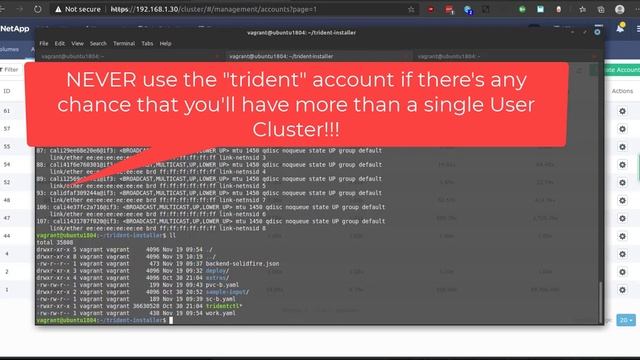Click the Create Account button
Viewport: 640px width, 360px height.
[621, 70]
